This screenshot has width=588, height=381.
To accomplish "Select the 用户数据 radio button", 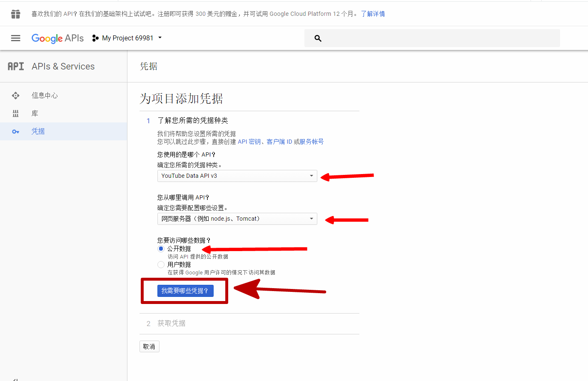I will click(161, 264).
